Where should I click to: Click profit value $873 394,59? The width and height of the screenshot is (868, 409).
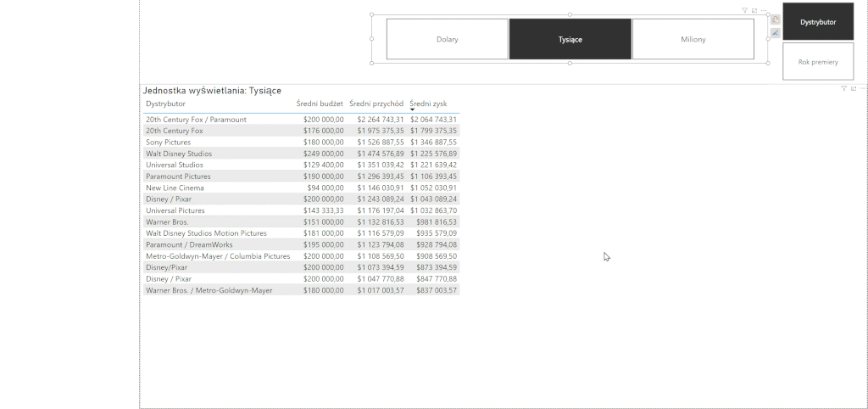click(437, 267)
